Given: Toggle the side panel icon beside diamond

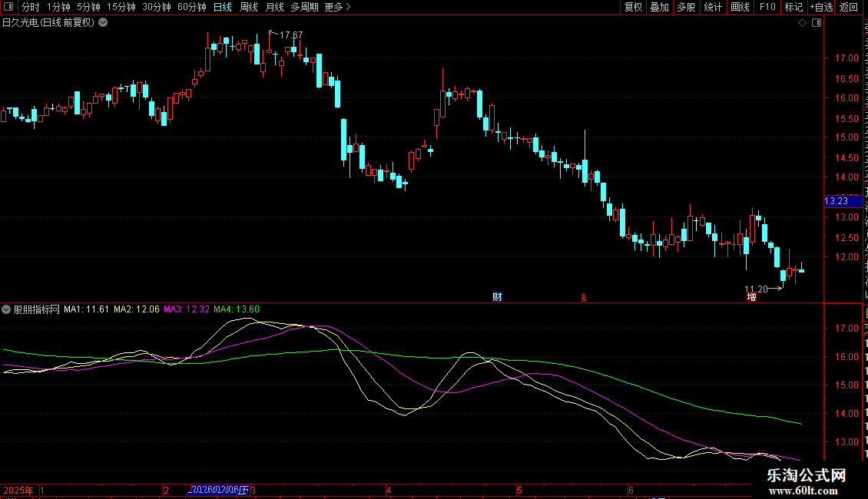Looking at the screenshot, I should (x=817, y=23).
